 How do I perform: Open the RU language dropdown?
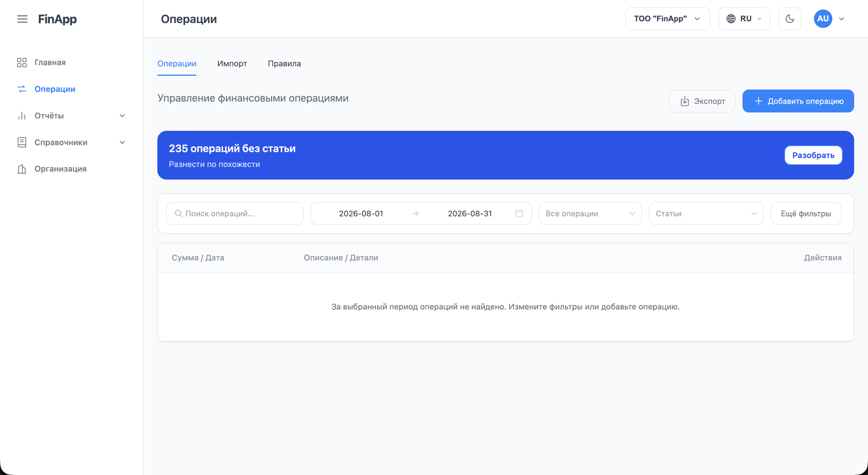coord(744,19)
